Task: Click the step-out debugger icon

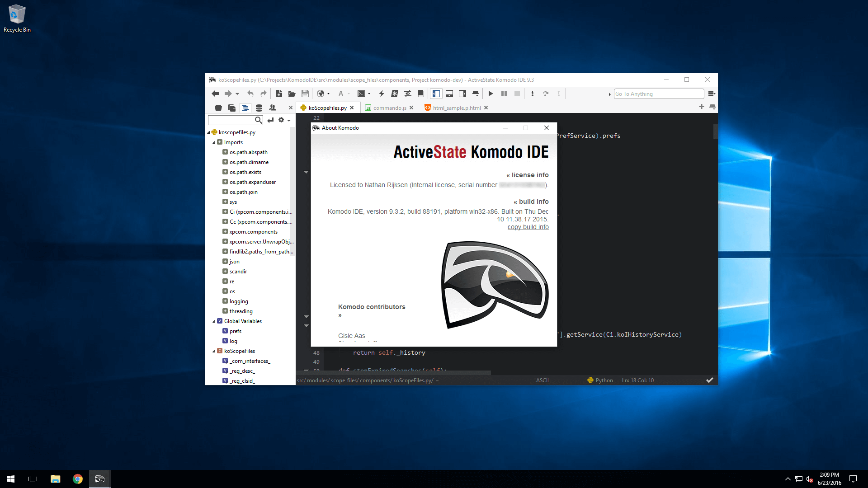Action: point(559,94)
